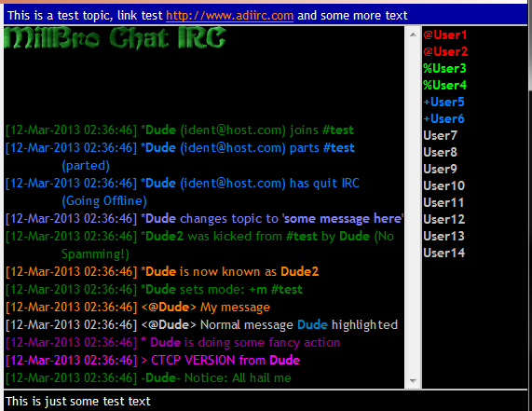Select @User1 in the nick list
Viewport: 532px width, 411px height.
click(444, 35)
